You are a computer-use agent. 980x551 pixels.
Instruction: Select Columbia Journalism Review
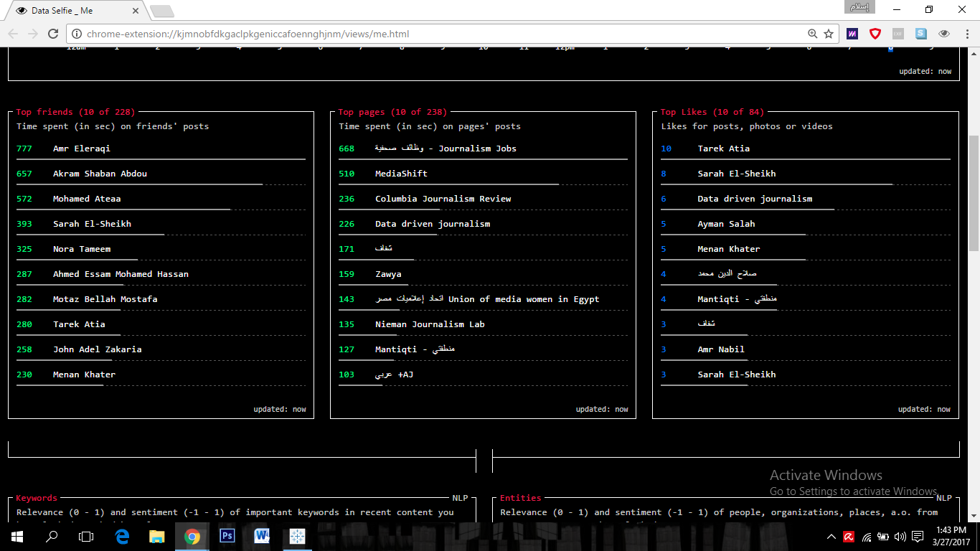pyautogui.click(x=443, y=199)
